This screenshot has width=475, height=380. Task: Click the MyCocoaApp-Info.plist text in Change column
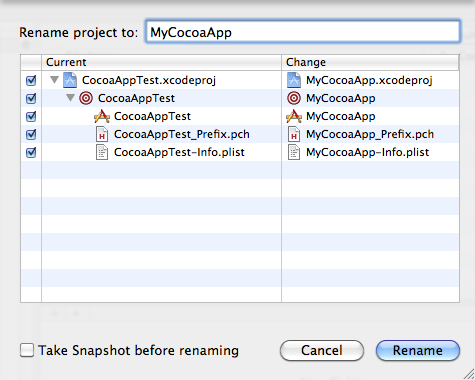[x=368, y=152]
